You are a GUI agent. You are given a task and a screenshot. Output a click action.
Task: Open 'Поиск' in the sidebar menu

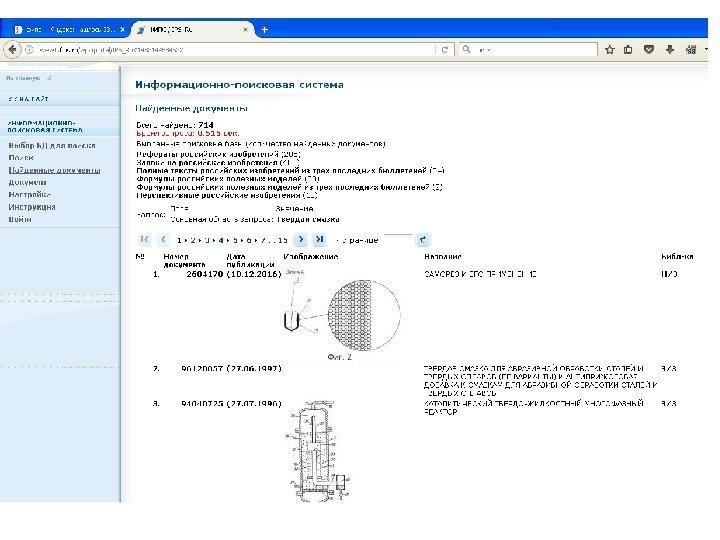click(21, 158)
